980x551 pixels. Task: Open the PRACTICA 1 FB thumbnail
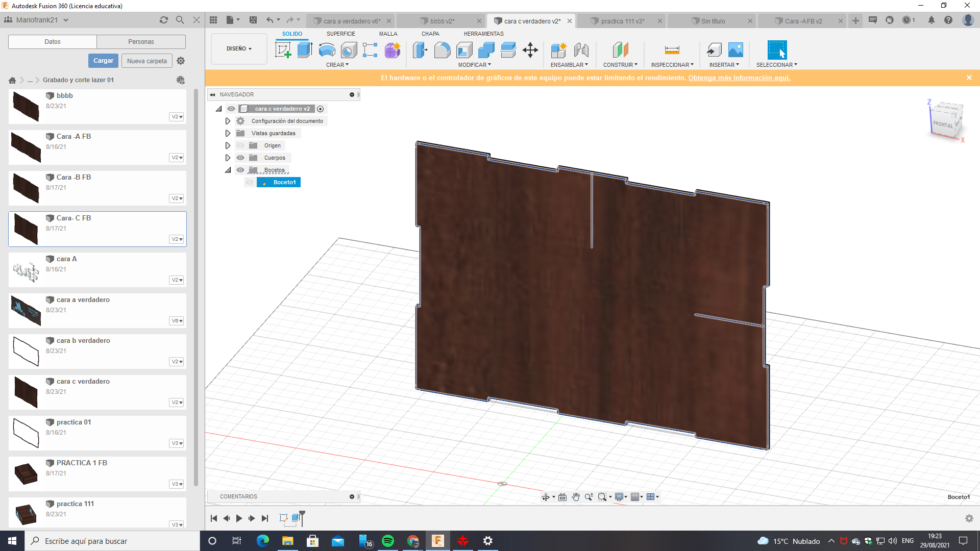click(26, 473)
